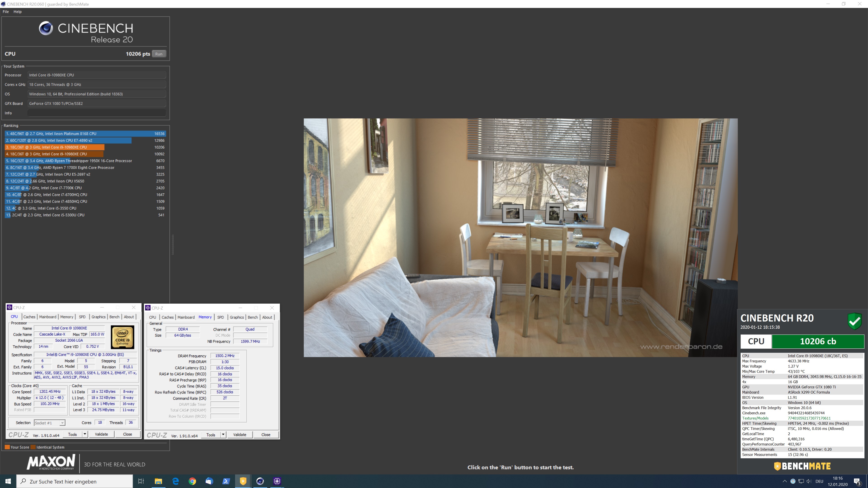Click the Core Speed value 1202.45 MHz

coord(50,392)
